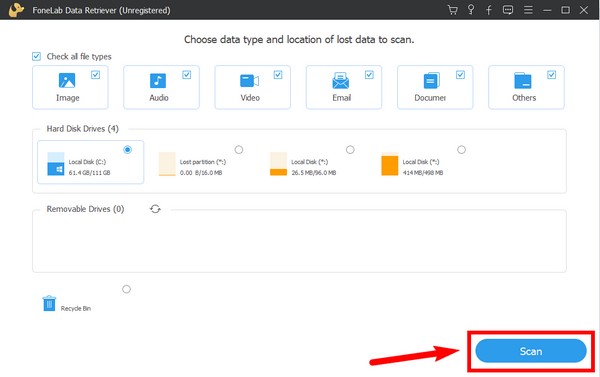Click the '61.4 GB/111 GB' size text
The image size is (600, 377).
90,173
